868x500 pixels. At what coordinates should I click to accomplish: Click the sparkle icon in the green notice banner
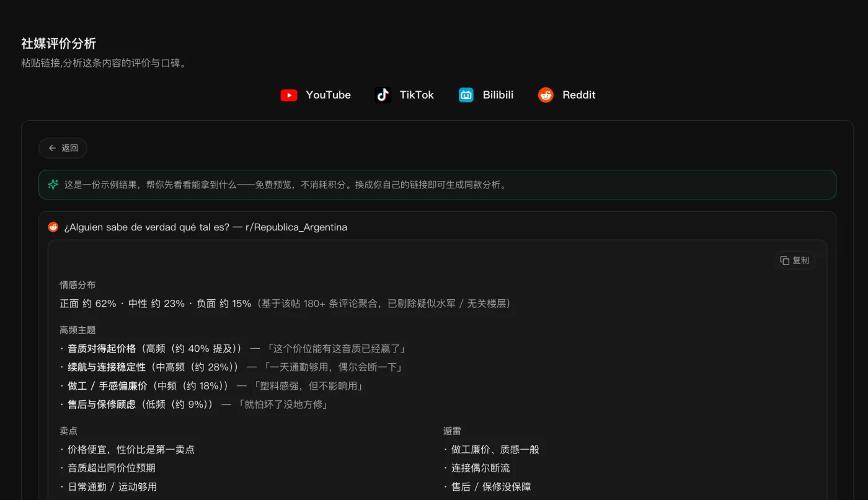pos(53,185)
